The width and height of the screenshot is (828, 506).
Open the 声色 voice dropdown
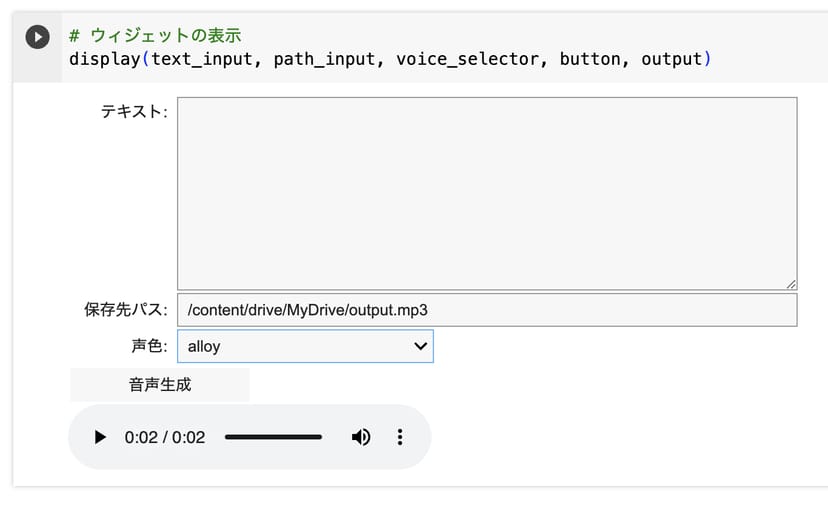point(305,347)
